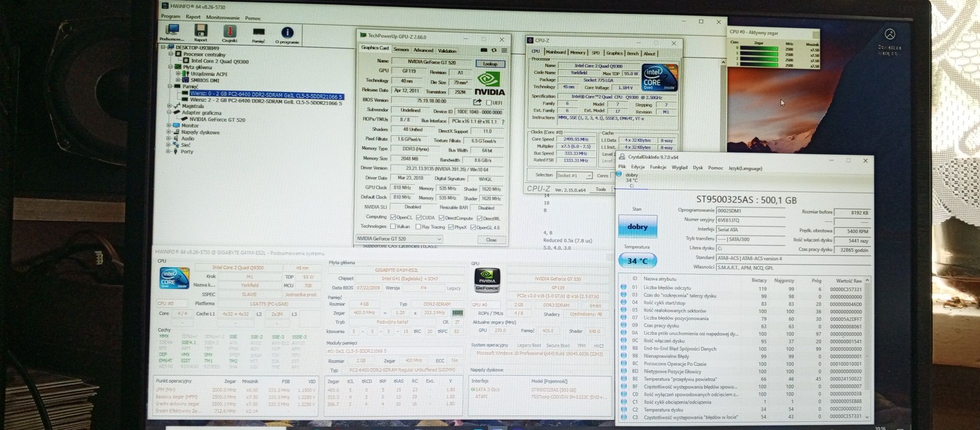This screenshot has height=430, width=980.
Task: Toggle the DirectCompute checkbox
Action: click(x=441, y=218)
